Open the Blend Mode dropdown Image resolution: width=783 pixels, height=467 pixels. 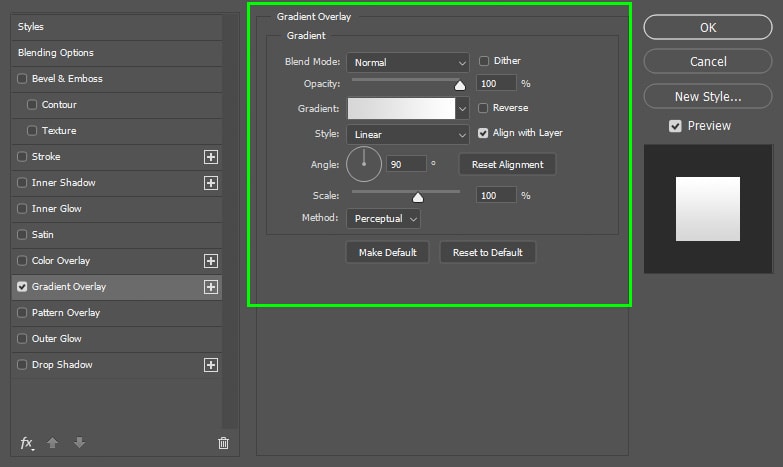click(x=408, y=62)
